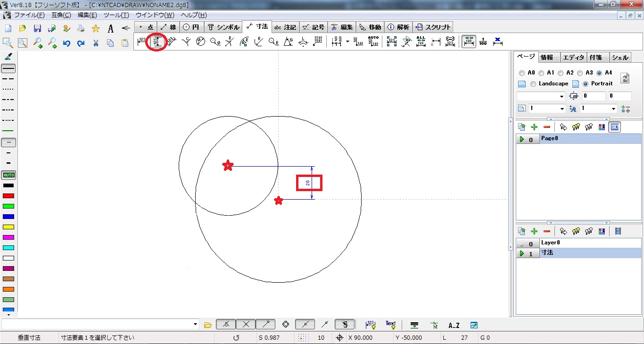Image resolution: width=644 pixels, height=344 pixels.
Task: Select the vertical dimension tool circled in red
Action: tap(157, 42)
